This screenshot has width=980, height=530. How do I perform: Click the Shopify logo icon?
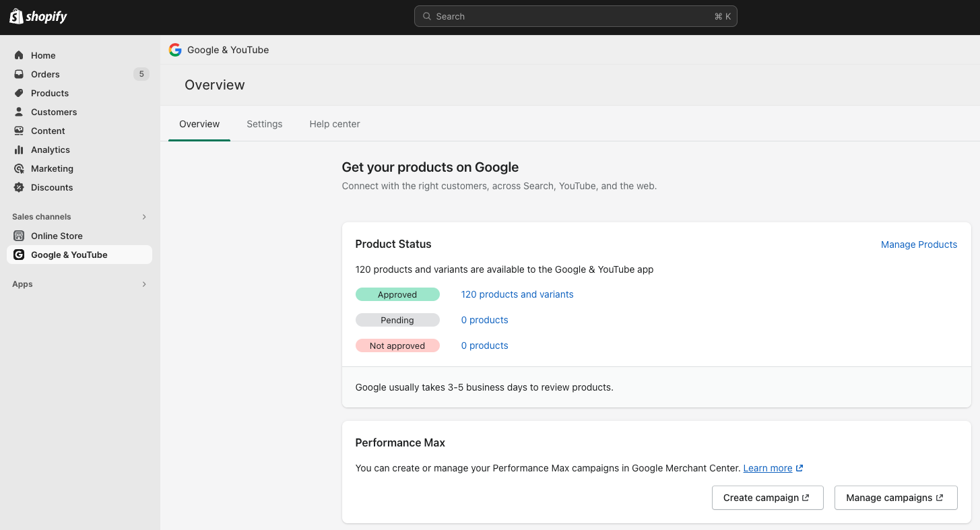pyautogui.click(x=16, y=16)
